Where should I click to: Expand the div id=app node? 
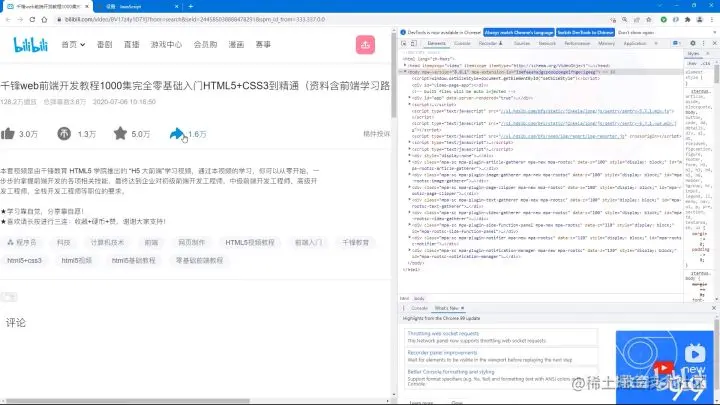(x=409, y=98)
